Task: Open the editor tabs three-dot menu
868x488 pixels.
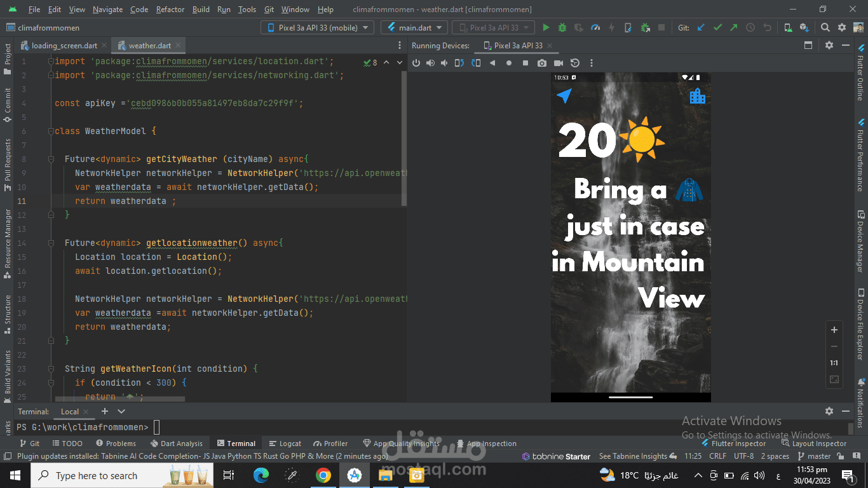Action: 399,45
